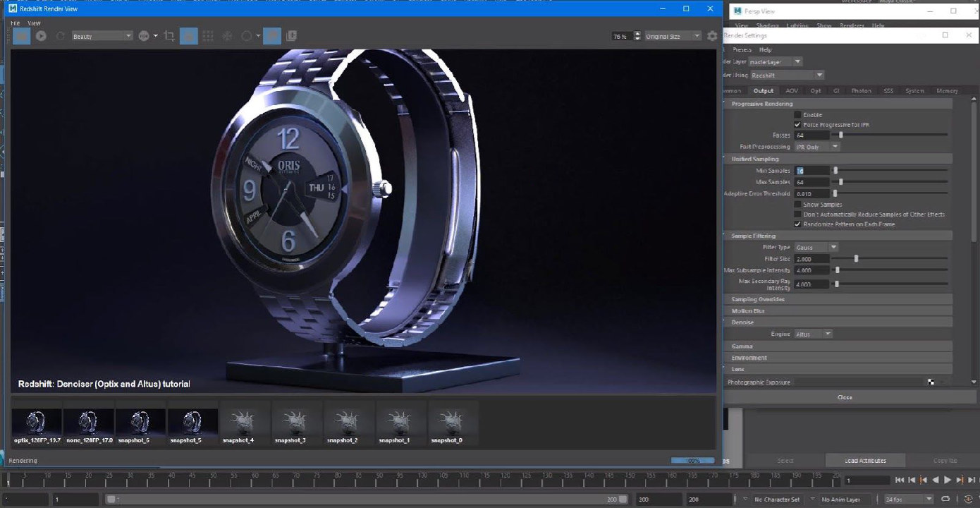Open the File menu in Render View
The image size is (980, 508).
(16, 23)
